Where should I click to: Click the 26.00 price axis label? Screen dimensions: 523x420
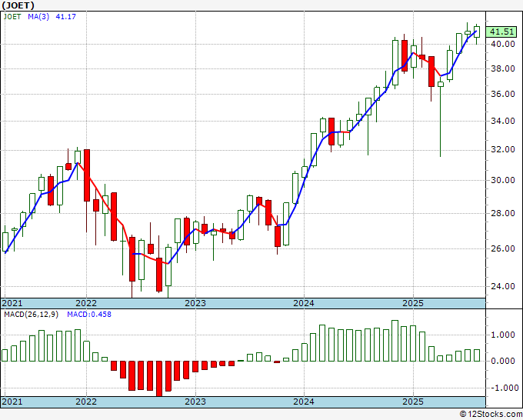point(503,248)
